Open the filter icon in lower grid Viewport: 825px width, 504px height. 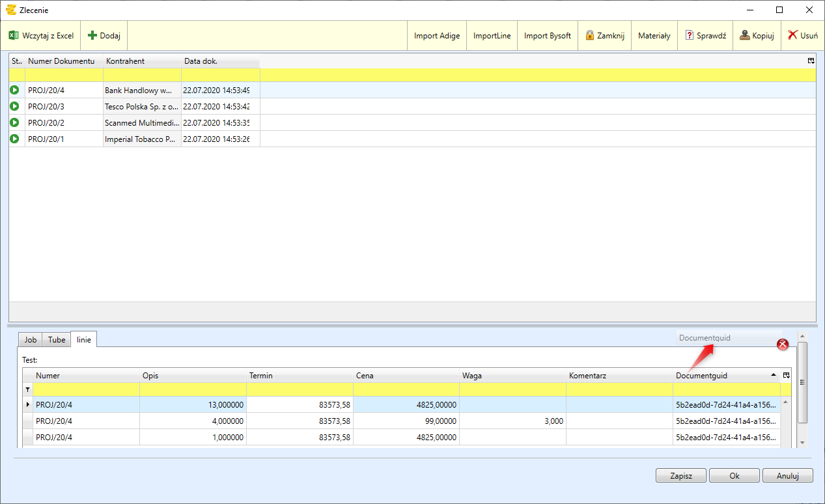tap(27, 389)
